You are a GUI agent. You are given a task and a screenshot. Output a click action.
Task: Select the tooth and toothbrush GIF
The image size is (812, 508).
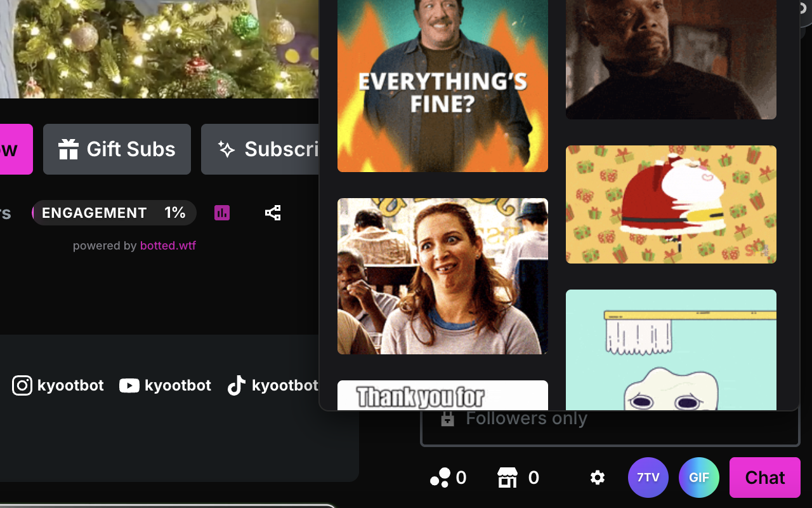671,350
